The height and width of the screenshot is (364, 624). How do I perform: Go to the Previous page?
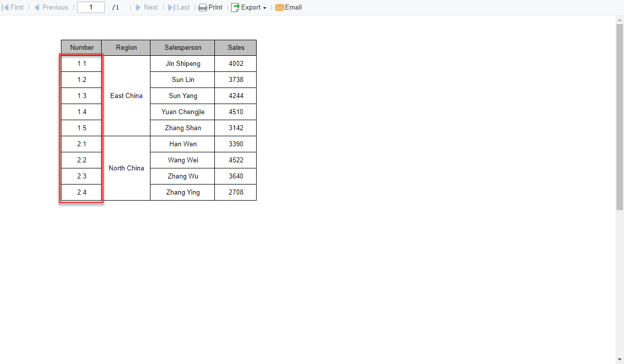tap(51, 8)
